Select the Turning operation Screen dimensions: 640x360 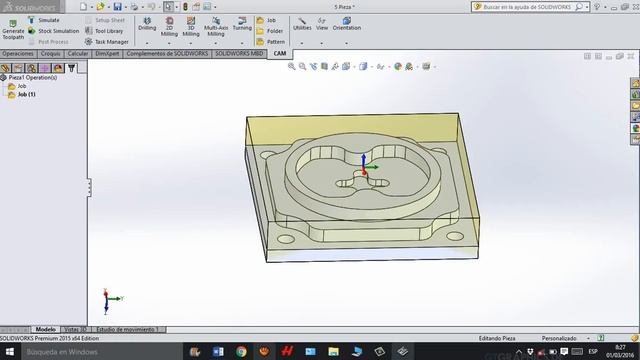tap(242, 24)
